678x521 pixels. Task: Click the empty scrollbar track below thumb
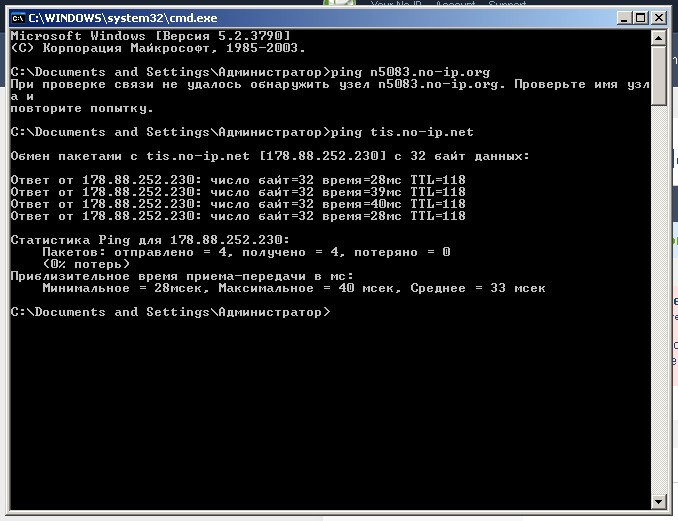[658, 300]
